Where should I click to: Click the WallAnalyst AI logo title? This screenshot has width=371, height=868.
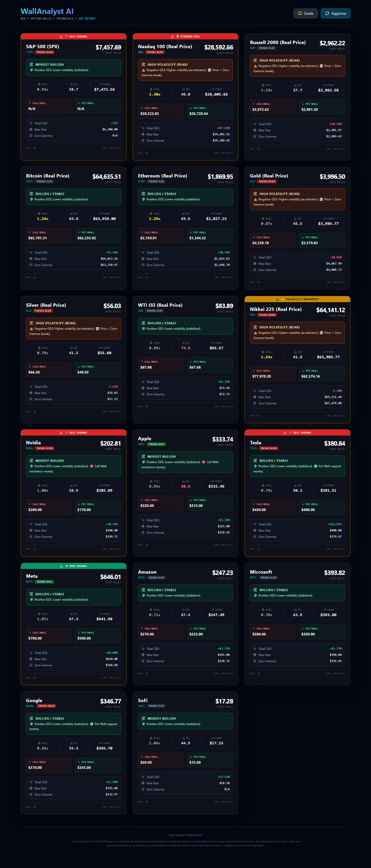(x=47, y=11)
